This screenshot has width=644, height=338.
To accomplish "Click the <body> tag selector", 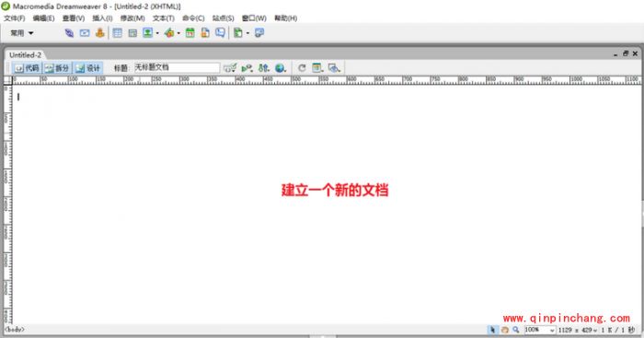I will tap(15, 330).
